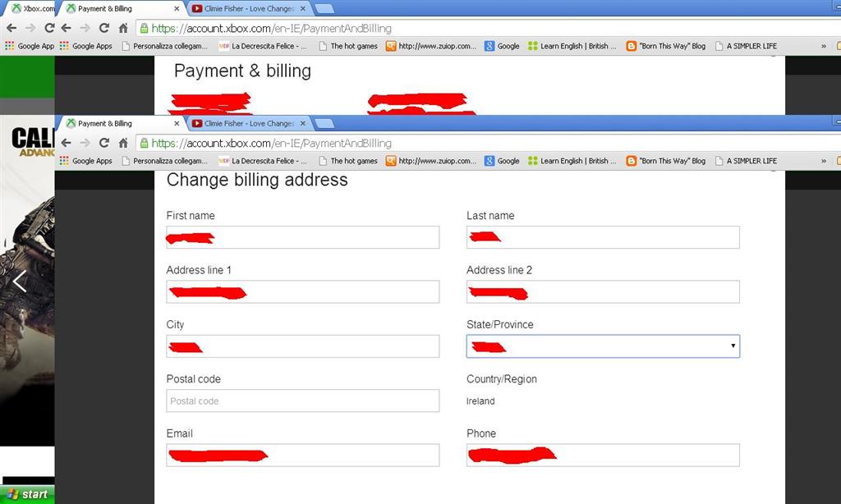Open Personalizza collegam... bookmark in front window
Image resolution: width=841 pixels, height=504 pixels.
[164, 161]
